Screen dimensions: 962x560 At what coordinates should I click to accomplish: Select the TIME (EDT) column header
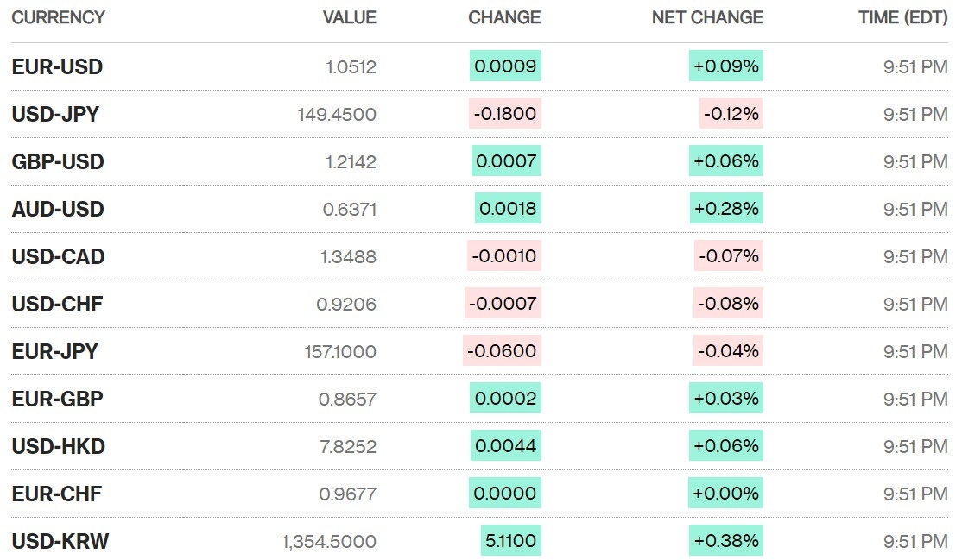pyautogui.click(x=902, y=17)
